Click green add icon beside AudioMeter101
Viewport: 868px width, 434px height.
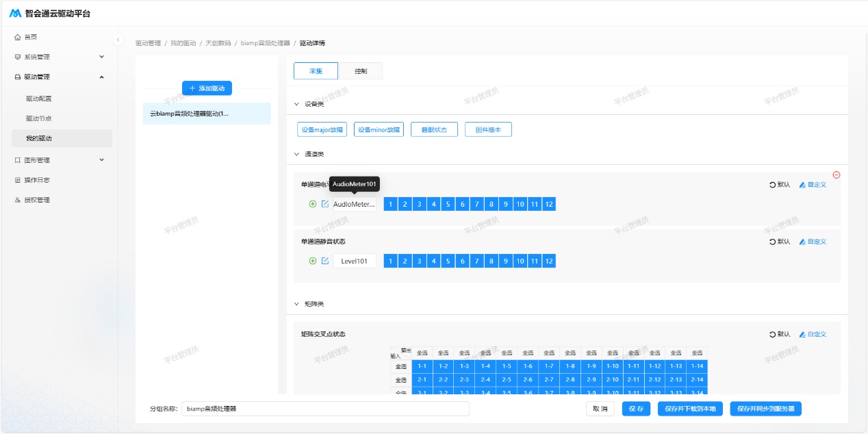point(313,204)
